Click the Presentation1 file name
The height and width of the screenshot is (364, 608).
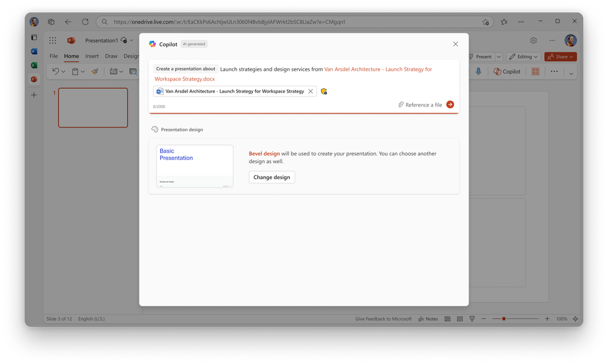coord(101,40)
